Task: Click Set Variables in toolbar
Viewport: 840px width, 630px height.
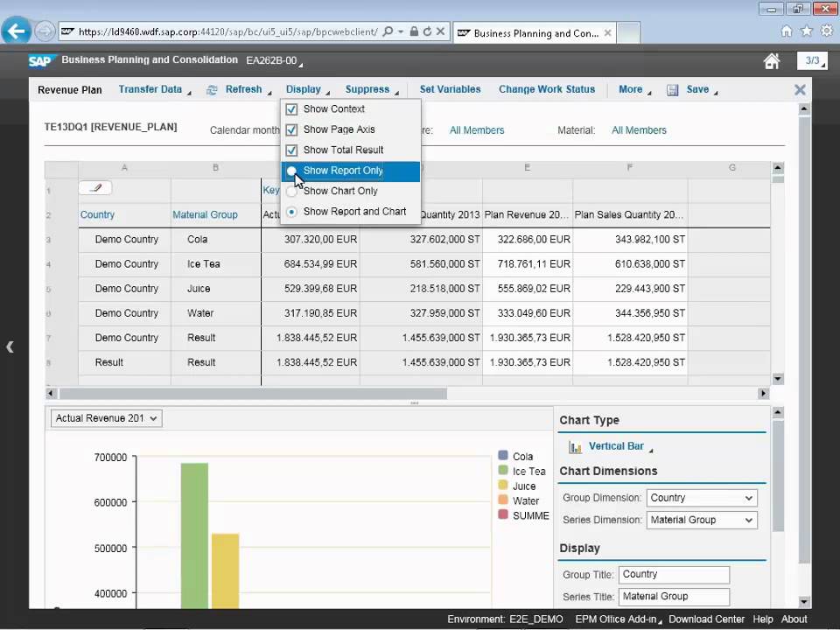Action: point(450,89)
